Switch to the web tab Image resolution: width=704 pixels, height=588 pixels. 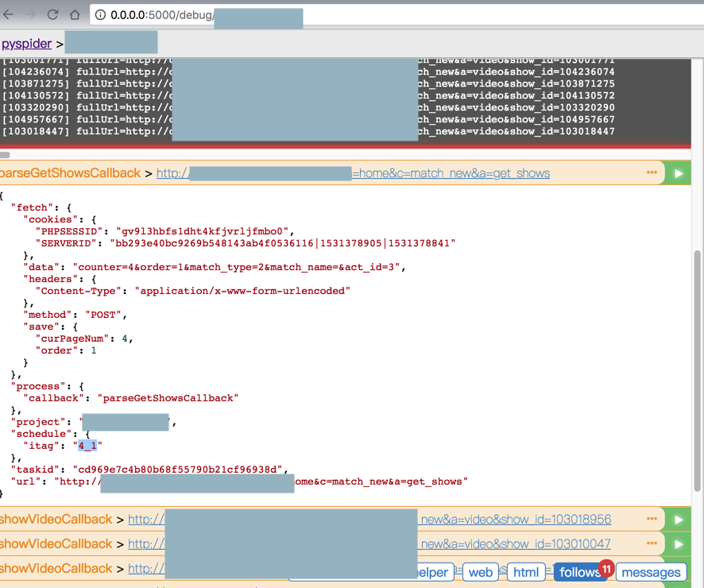click(x=481, y=572)
